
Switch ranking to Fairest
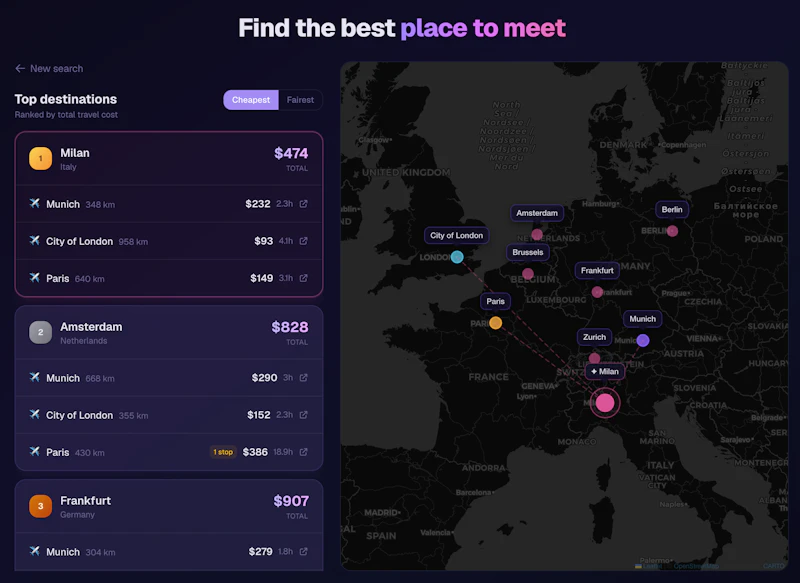tap(300, 100)
